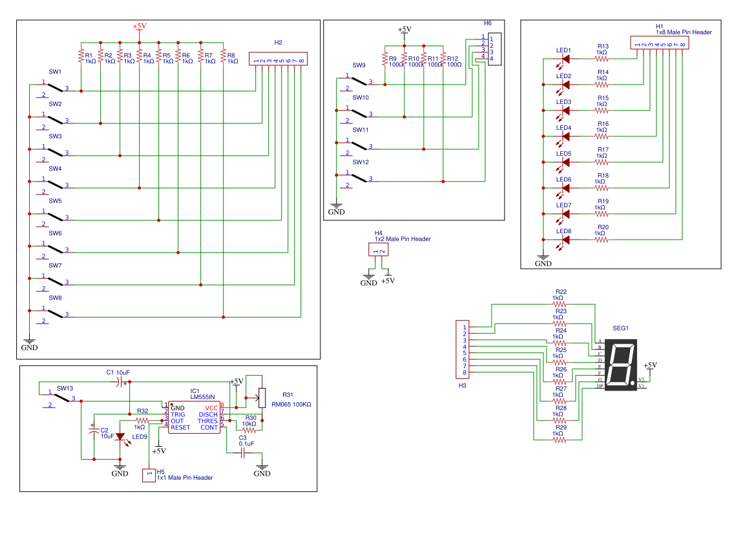Select the H6 4-pin connector
Viewport: 756px width, 534px height.
click(495, 49)
